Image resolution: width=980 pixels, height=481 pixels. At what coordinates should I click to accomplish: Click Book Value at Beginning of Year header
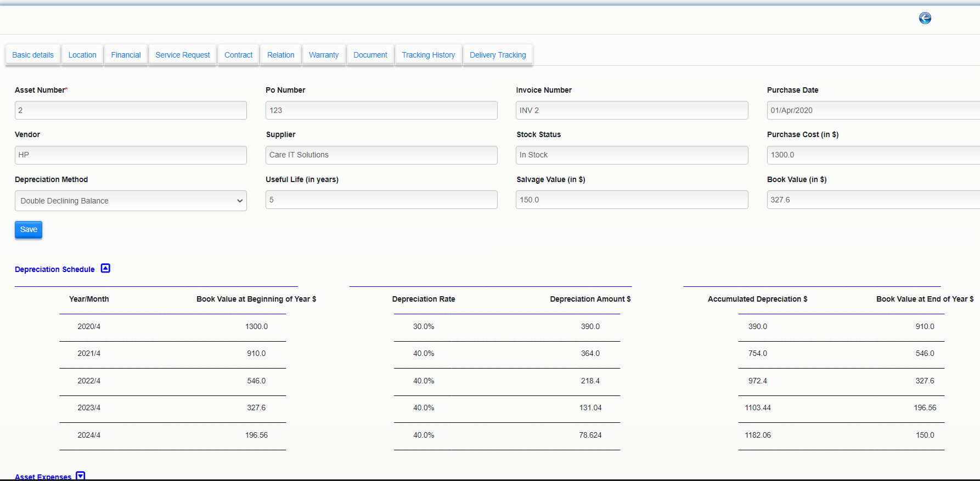pyautogui.click(x=256, y=299)
